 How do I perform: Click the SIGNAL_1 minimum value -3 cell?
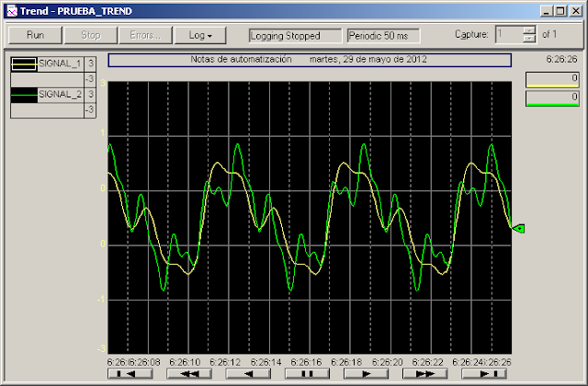[x=90, y=80]
